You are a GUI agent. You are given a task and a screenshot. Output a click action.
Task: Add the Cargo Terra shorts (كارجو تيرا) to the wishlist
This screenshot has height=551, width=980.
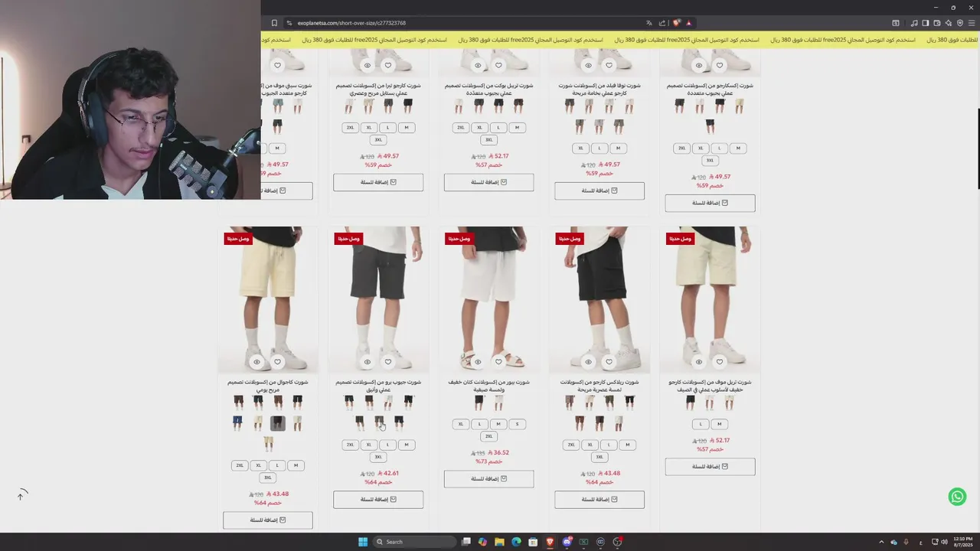387,65
